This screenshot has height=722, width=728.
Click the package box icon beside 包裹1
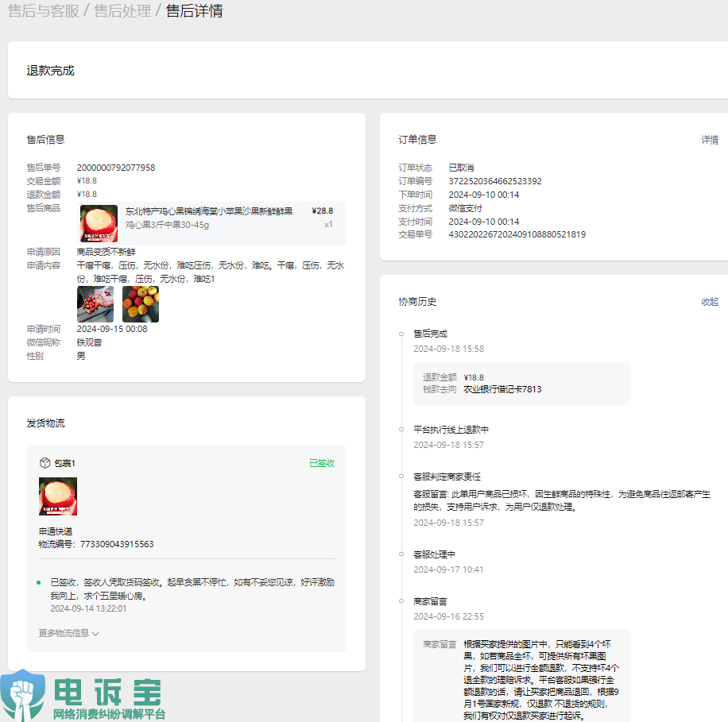pyautogui.click(x=45, y=462)
